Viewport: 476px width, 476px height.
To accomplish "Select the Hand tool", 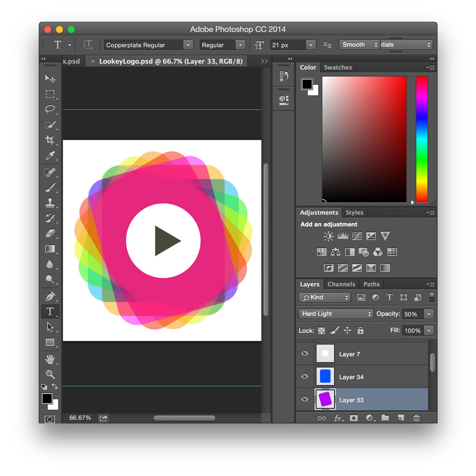I will tap(50, 358).
